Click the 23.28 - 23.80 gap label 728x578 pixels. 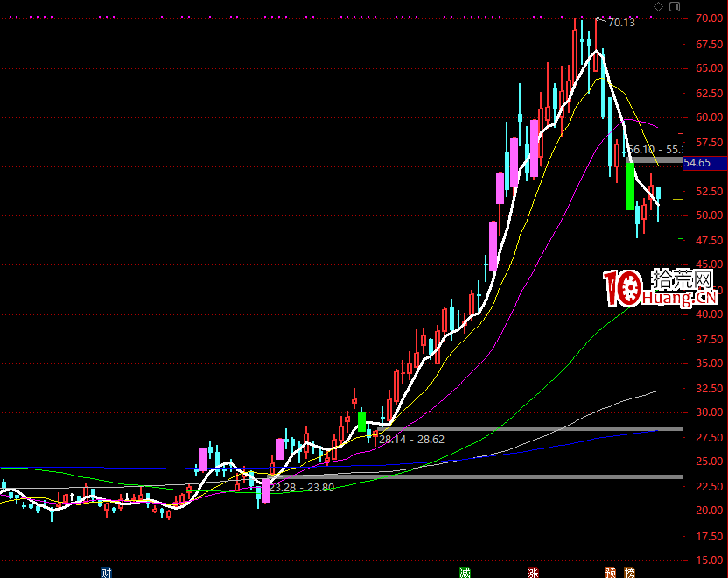(302, 488)
